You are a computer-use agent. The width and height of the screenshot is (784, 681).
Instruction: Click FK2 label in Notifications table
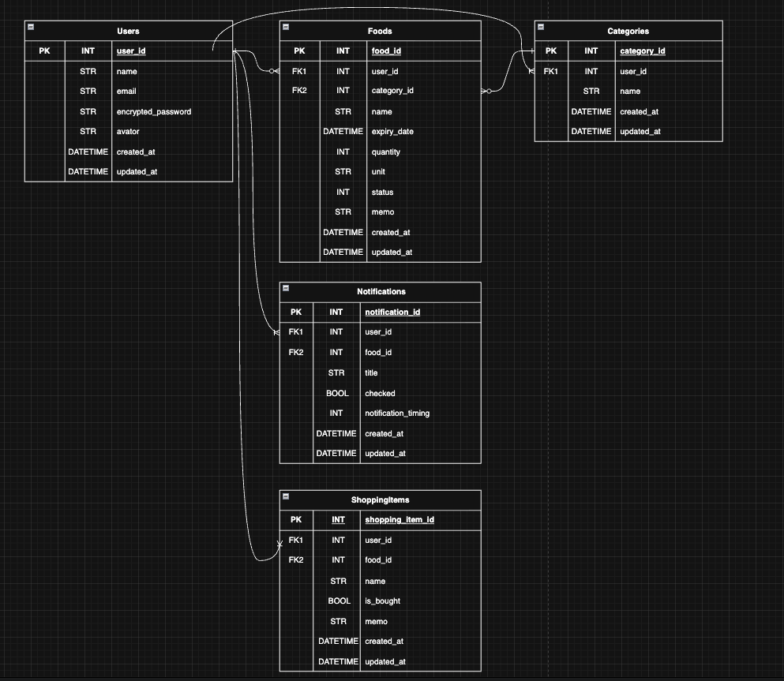tap(296, 352)
